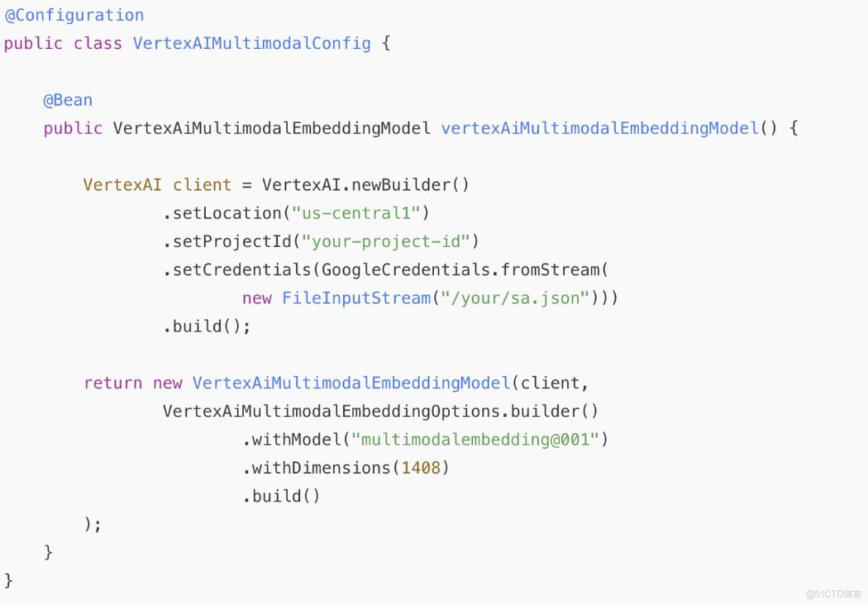Select the FileInputStream class reference

356,298
